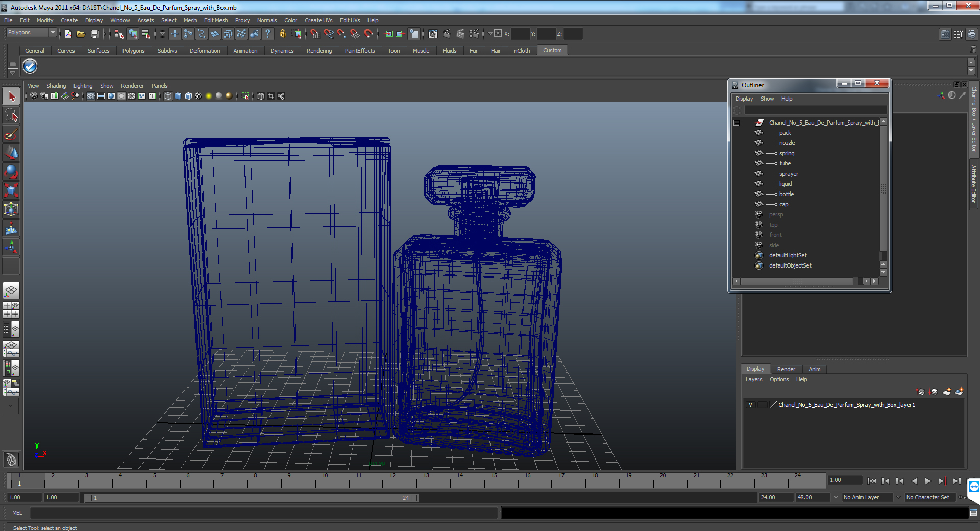The height and width of the screenshot is (531, 980).
Task: Click the lock selection icon
Action: [282, 34]
